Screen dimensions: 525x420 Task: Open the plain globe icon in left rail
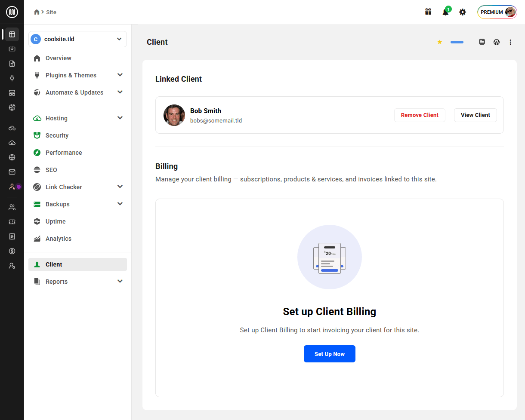(x=12, y=157)
